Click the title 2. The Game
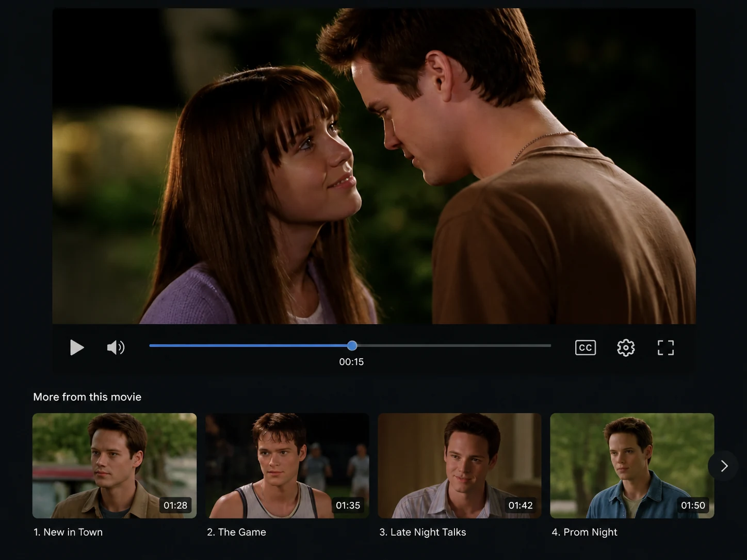 click(x=236, y=532)
